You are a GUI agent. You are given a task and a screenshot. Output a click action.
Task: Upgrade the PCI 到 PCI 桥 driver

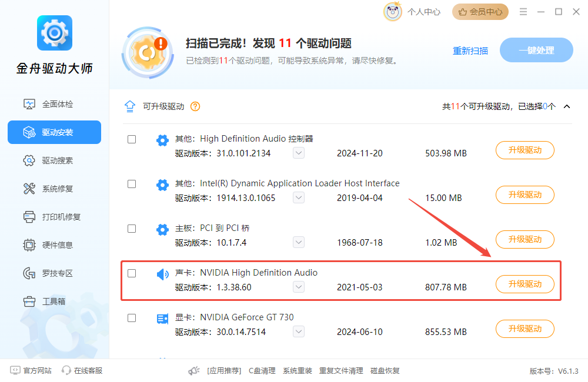pyautogui.click(x=524, y=239)
